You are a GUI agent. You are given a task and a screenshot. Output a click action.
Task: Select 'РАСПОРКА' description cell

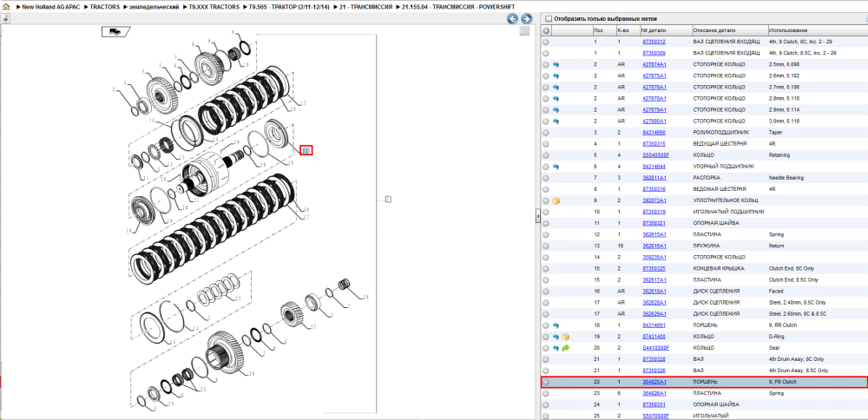[x=707, y=178]
